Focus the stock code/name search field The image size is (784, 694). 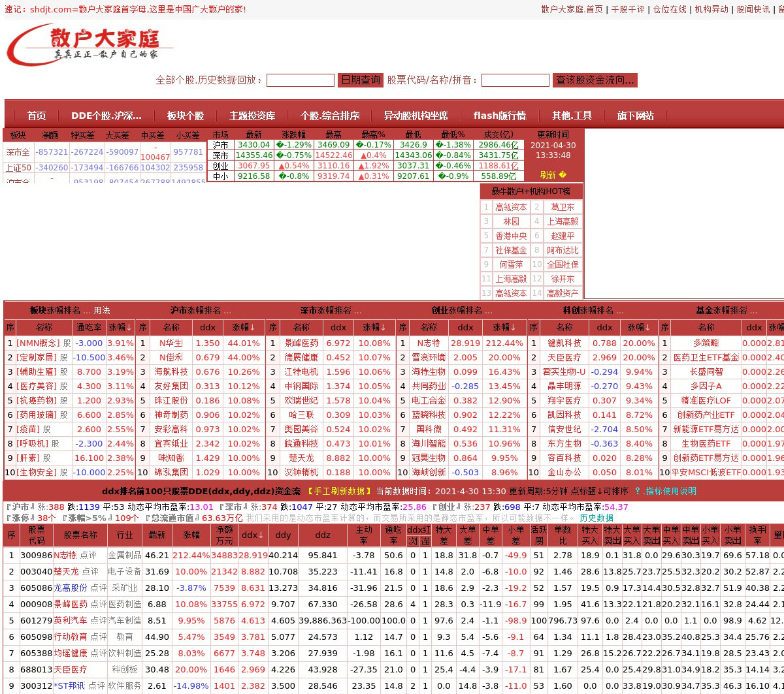[x=515, y=80]
